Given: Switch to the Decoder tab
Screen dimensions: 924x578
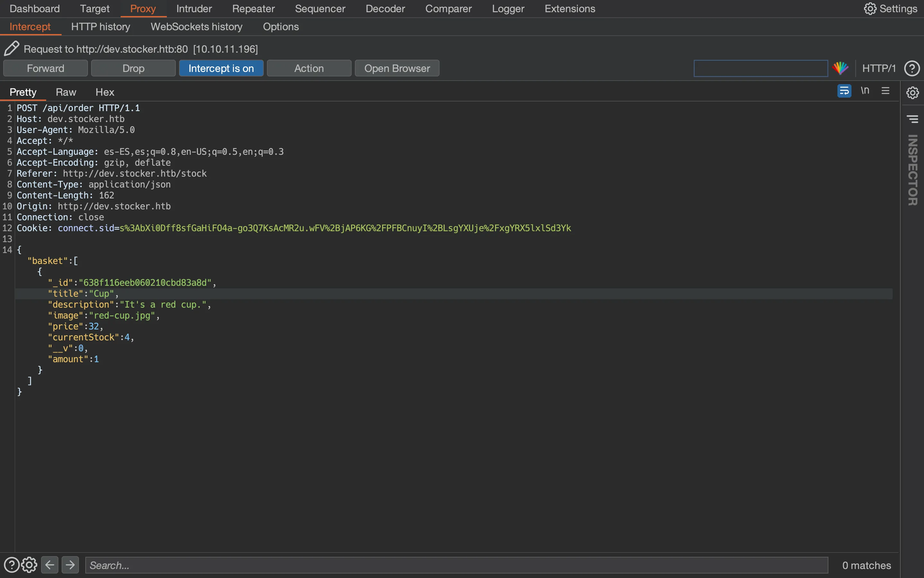Looking at the screenshot, I should [385, 8].
